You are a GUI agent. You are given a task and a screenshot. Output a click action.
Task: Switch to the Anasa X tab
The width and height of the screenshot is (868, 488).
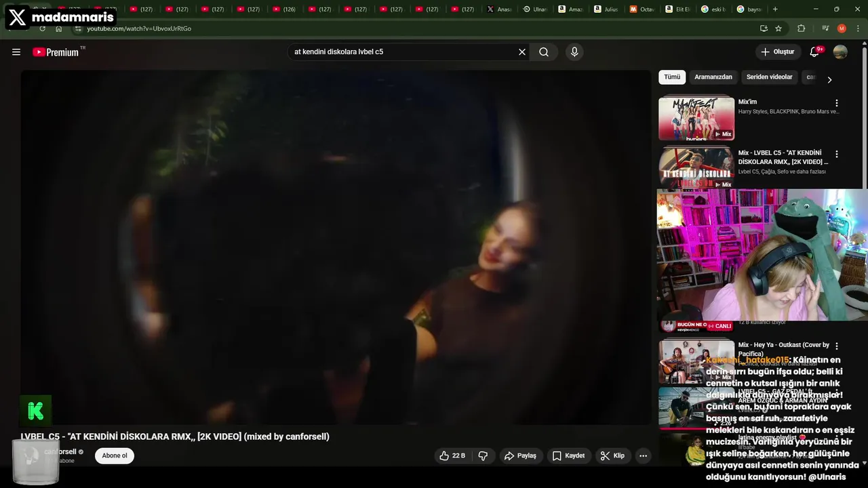point(499,9)
